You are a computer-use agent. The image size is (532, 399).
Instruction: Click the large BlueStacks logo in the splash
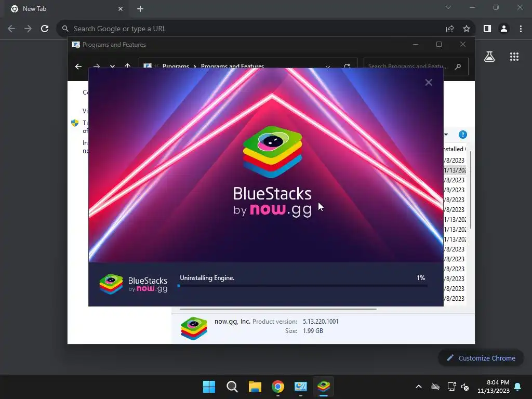(272, 152)
